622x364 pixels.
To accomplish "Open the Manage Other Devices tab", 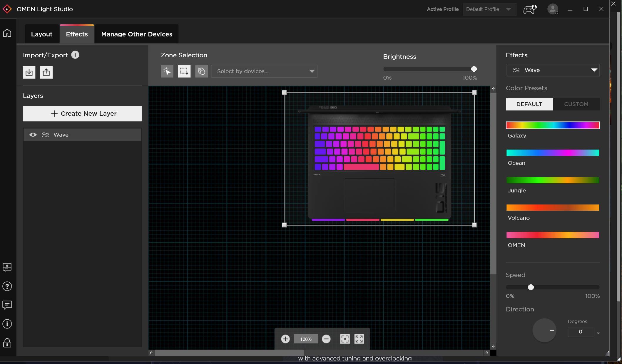I will pyautogui.click(x=137, y=34).
